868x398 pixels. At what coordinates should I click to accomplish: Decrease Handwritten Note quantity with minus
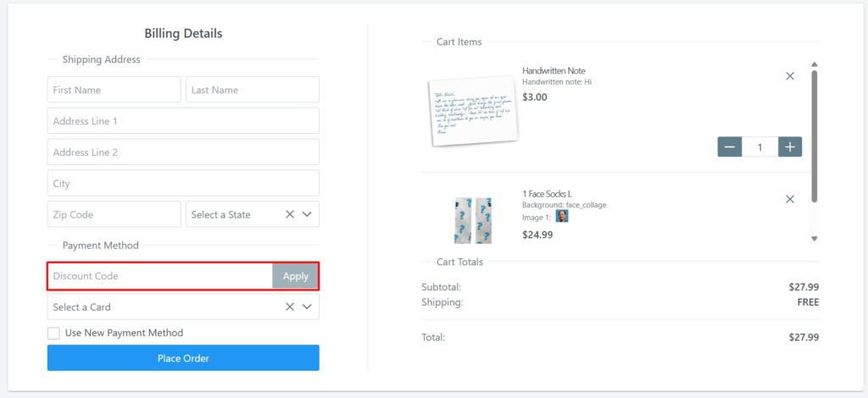coord(730,147)
